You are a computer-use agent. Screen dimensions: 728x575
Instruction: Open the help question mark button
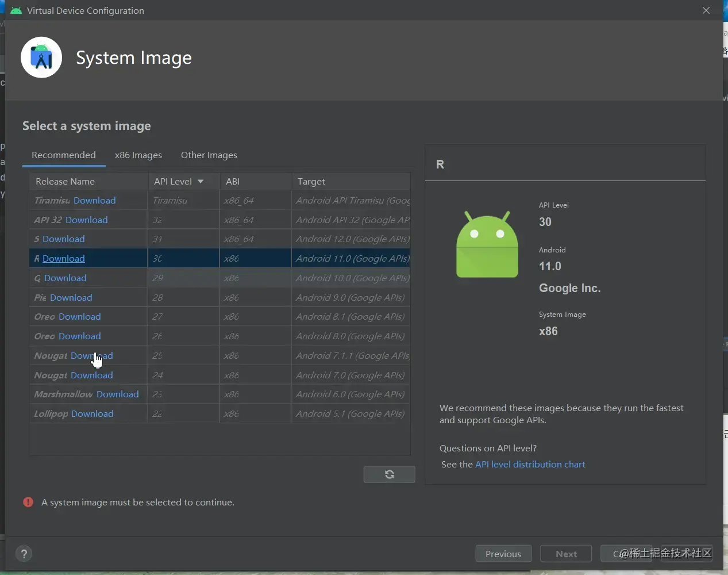[x=24, y=554]
